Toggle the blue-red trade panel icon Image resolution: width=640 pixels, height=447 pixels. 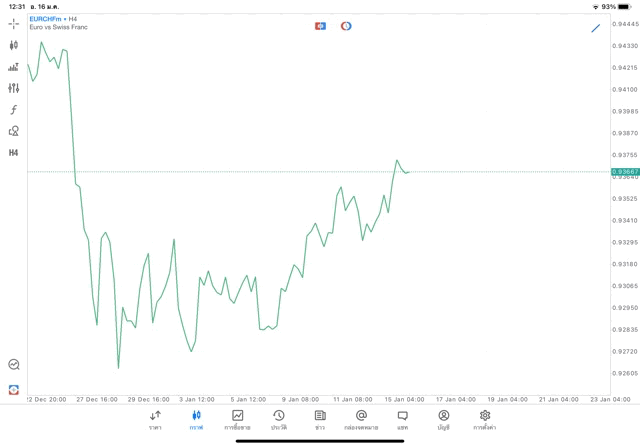[321, 26]
